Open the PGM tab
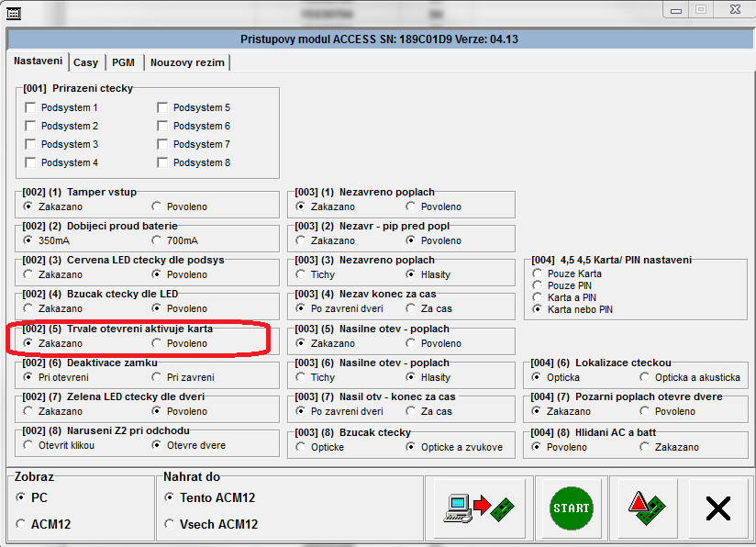 (x=123, y=62)
